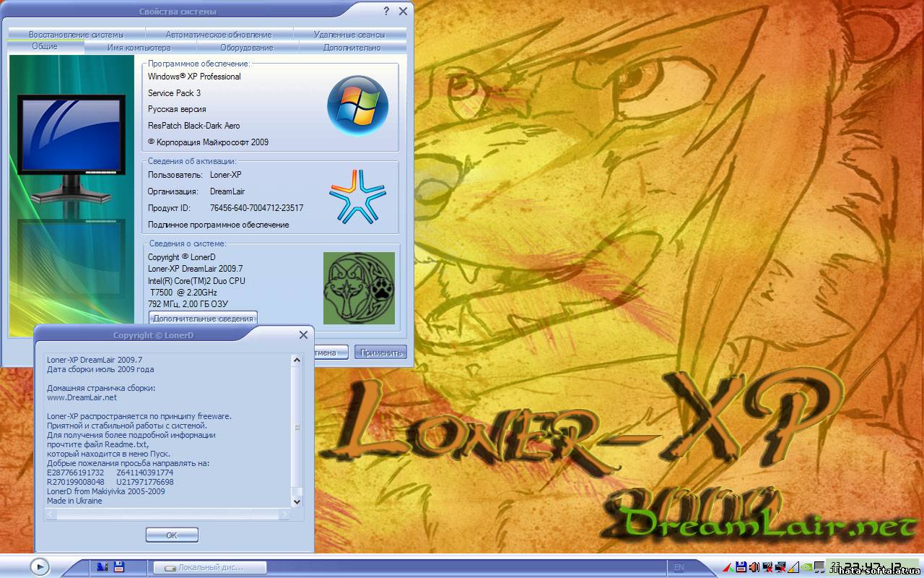Open the Удаленные сеансы tab

[x=349, y=34]
